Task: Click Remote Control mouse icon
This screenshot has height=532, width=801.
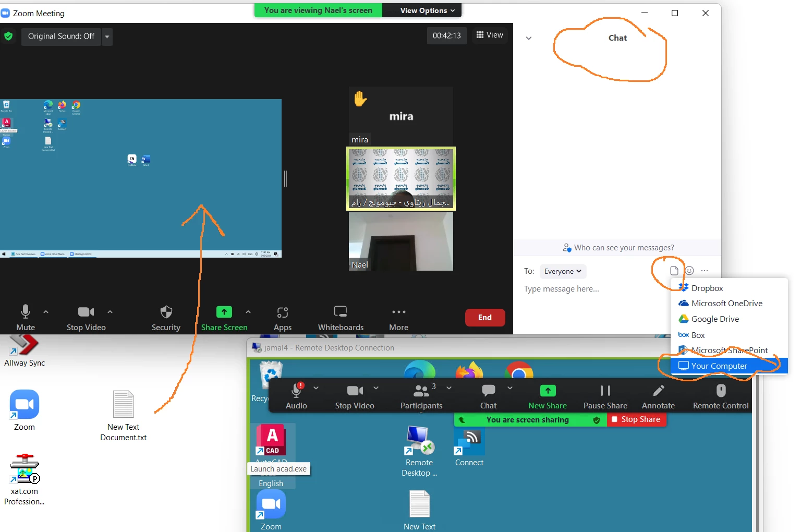Action: pos(721,396)
